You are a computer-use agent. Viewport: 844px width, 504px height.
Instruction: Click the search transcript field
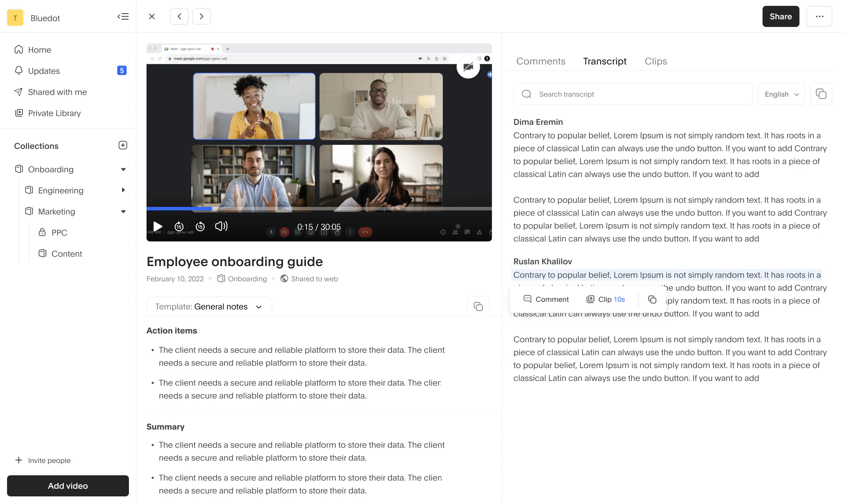point(633,94)
